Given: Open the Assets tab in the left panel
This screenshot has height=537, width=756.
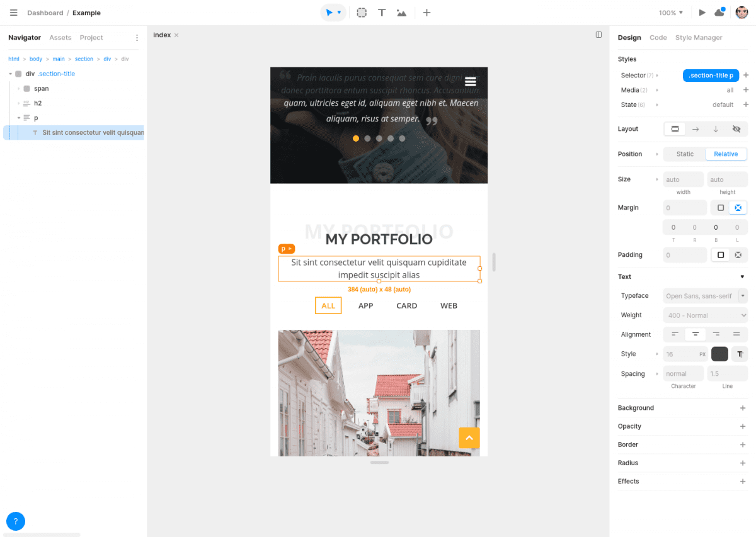Looking at the screenshot, I should (60, 37).
